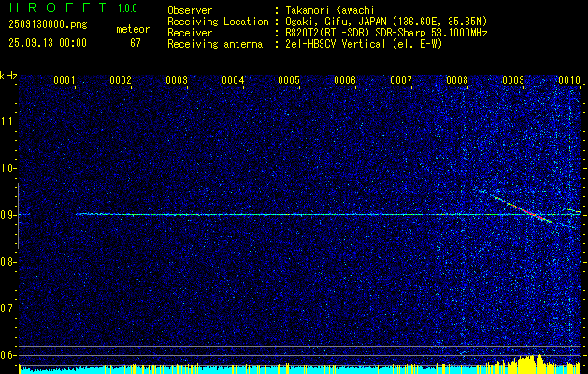Click the 0005 minute time marker
The height and width of the screenshot is (374, 588).
click(289, 80)
